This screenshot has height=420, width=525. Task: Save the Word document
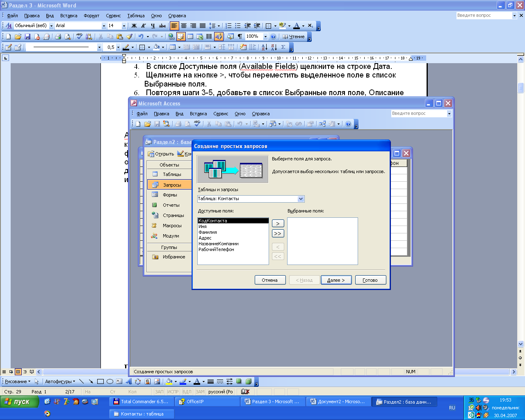[27, 37]
